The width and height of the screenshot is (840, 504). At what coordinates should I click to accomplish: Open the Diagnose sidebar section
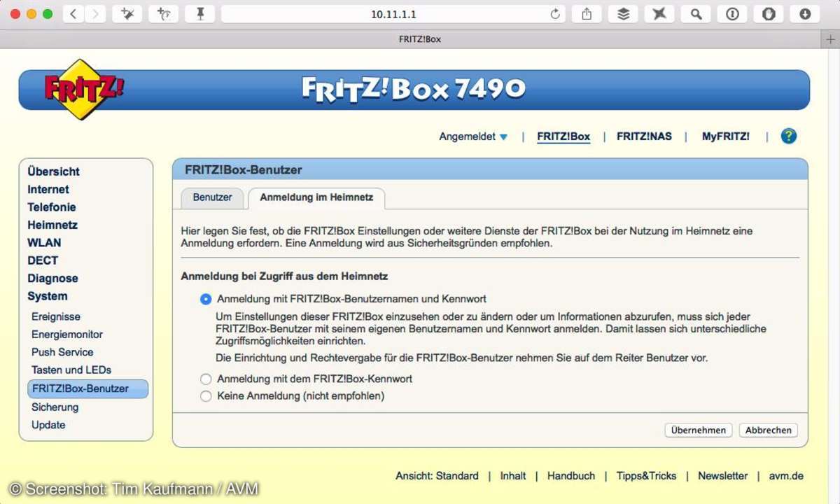coord(52,279)
